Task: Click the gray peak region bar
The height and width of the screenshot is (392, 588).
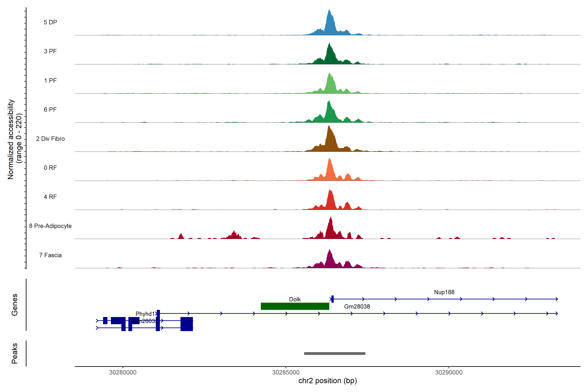Action: [335, 353]
